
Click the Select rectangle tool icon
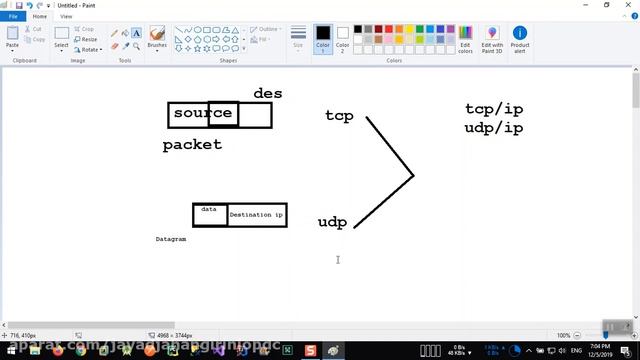click(x=62, y=33)
